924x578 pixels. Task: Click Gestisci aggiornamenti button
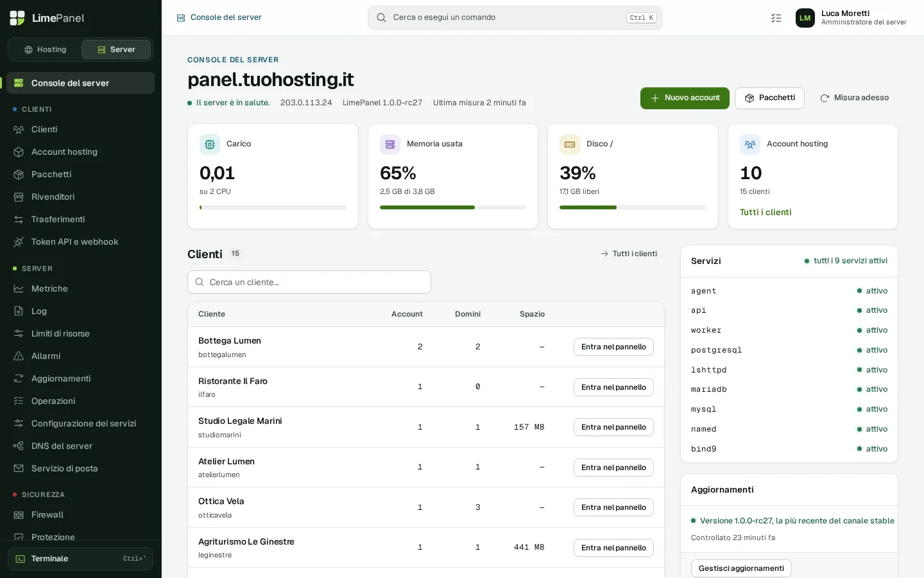[741, 568]
